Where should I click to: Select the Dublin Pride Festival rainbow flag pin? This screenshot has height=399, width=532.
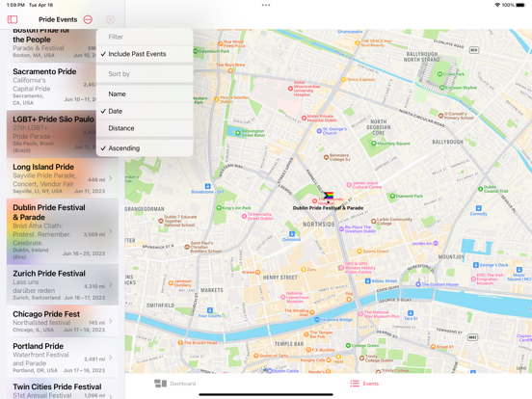pyautogui.click(x=328, y=196)
